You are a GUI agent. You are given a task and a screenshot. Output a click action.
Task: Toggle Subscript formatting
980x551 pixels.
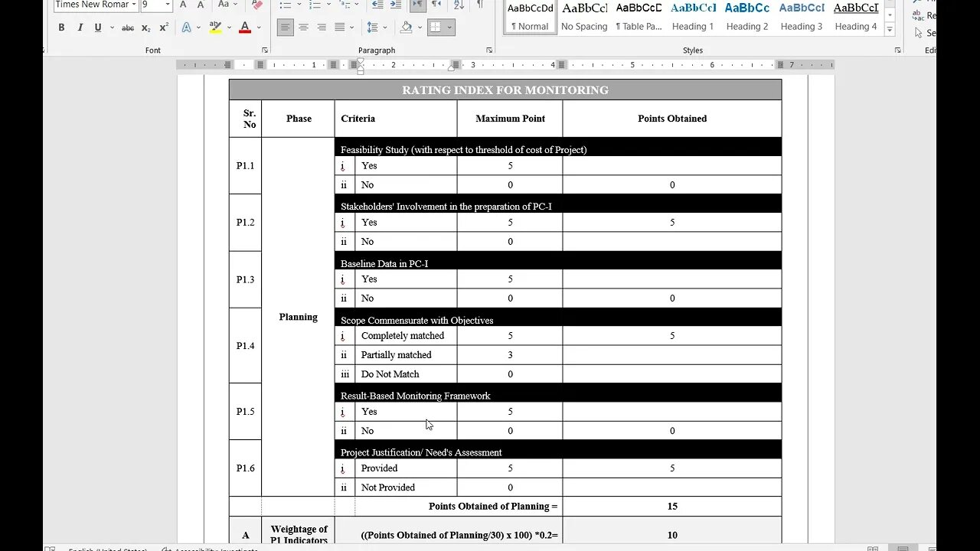click(x=145, y=28)
